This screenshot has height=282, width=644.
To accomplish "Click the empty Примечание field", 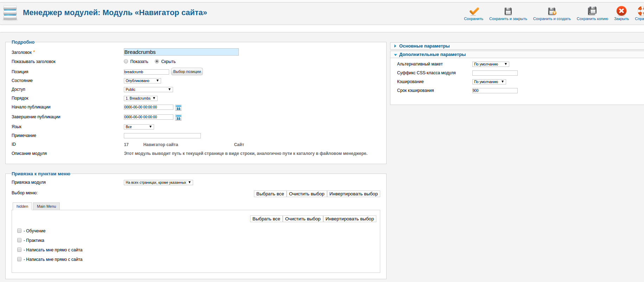I will (x=162, y=136).
